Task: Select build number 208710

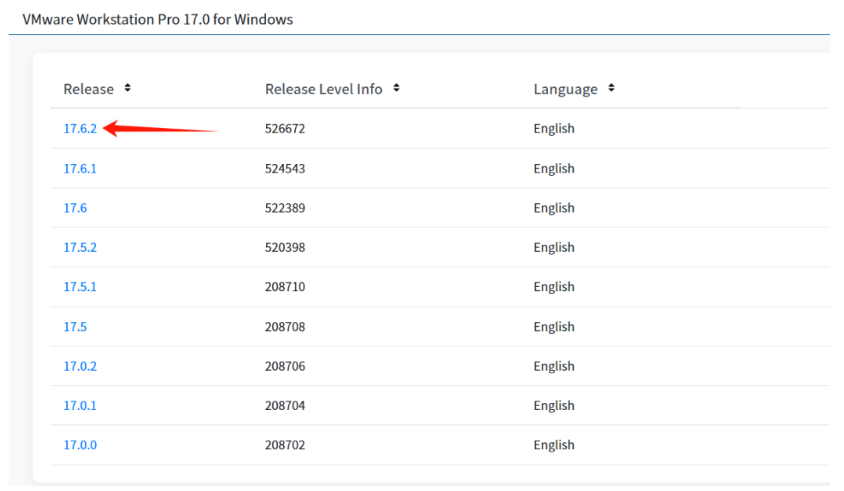Action: pyautogui.click(x=285, y=286)
